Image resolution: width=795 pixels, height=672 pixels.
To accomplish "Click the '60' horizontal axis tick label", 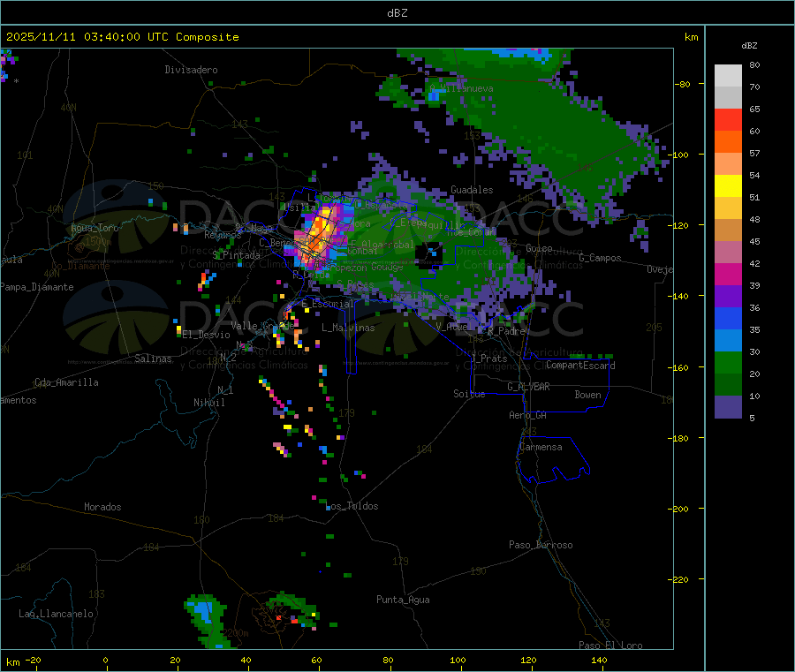I will point(316,660).
